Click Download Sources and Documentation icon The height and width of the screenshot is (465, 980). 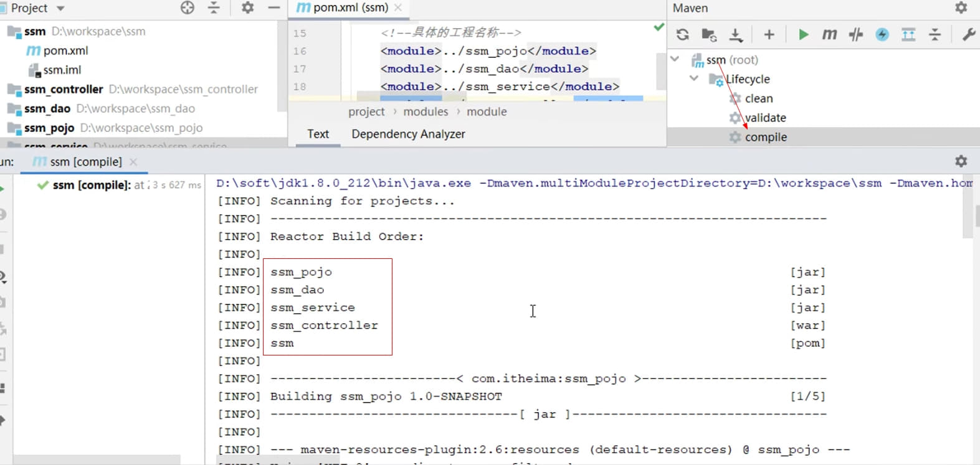[x=736, y=35]
